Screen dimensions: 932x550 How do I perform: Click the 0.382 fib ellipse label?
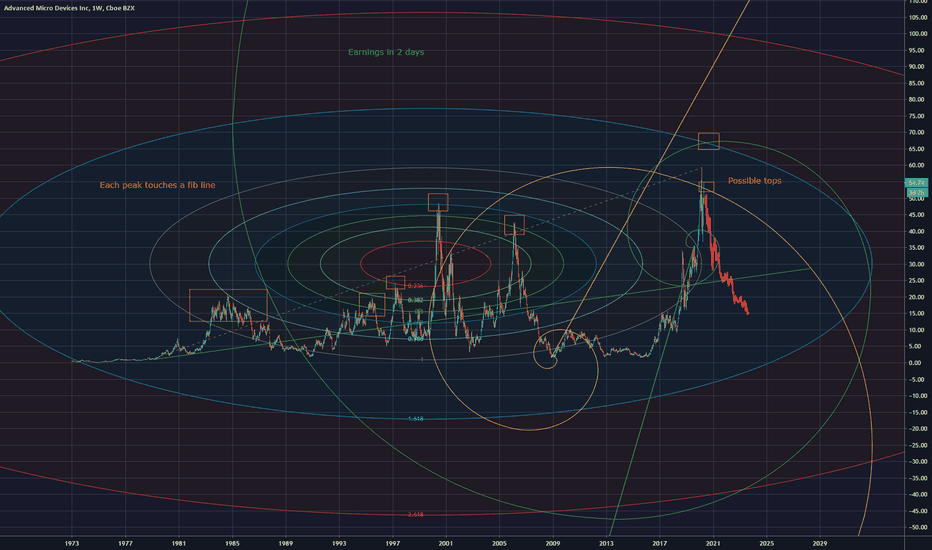415,300
